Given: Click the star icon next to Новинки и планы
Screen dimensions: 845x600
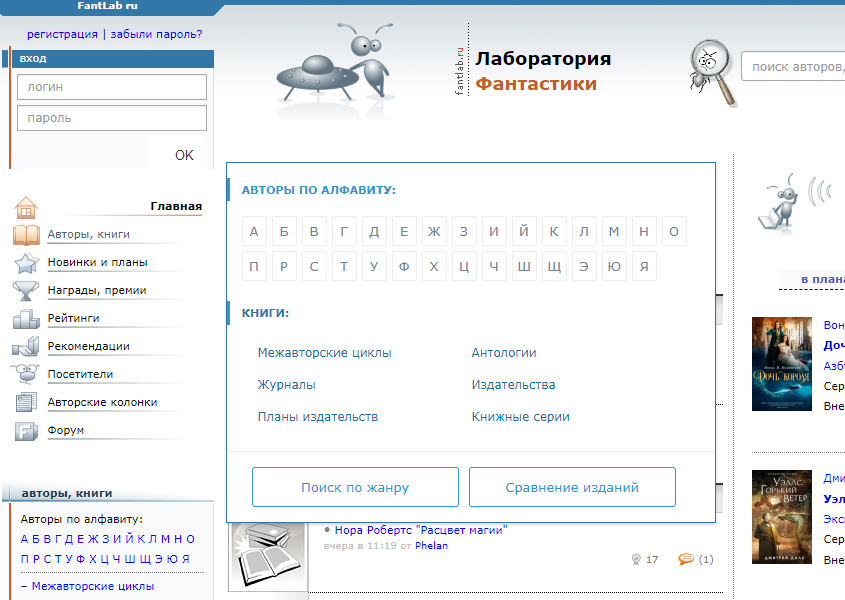Looking at the screenshot, I should click(26, 263).
